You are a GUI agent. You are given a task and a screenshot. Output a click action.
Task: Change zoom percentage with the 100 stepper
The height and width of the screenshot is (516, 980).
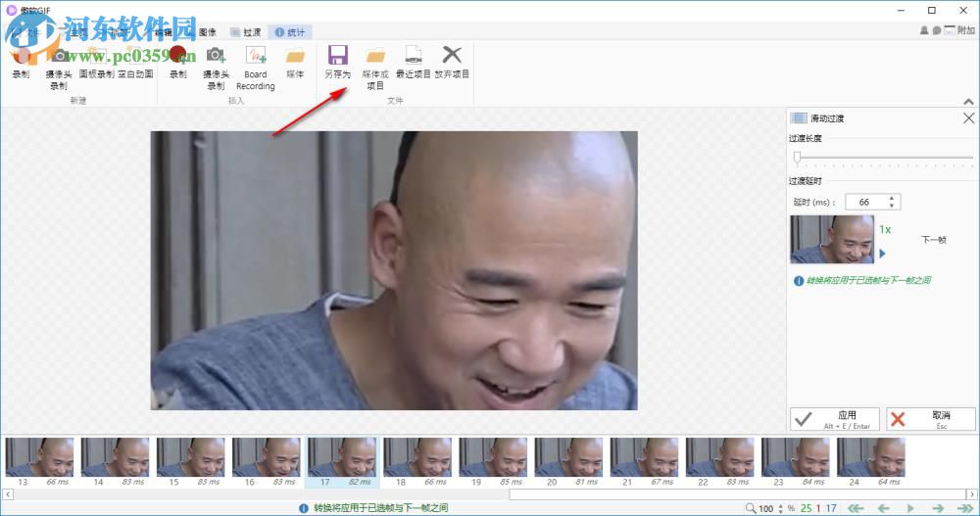point(781,508)
